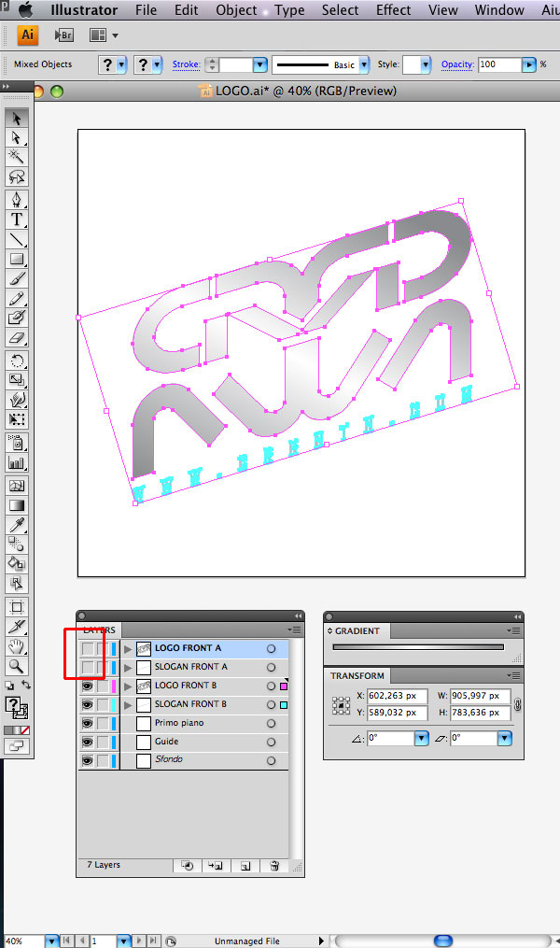This screenshot has height=948, width=560.
Task: Choose the Column Graph tool
Action: 16,463
